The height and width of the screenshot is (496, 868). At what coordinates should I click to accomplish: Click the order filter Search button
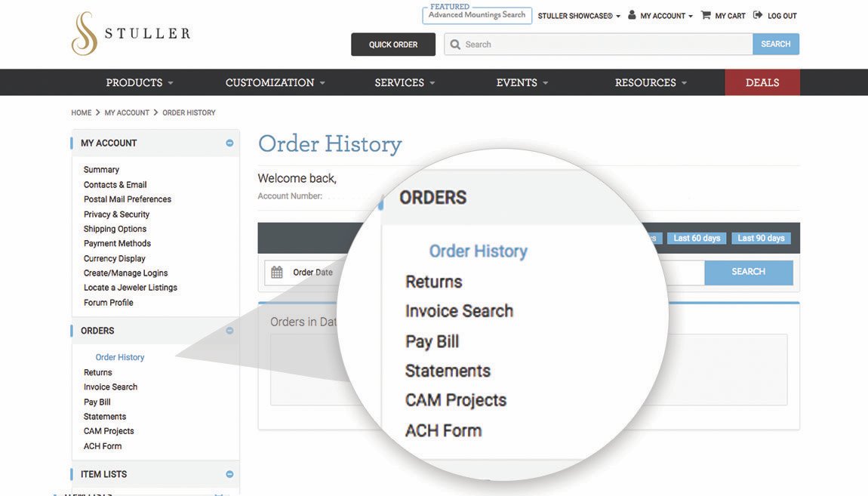pos(749,272)
